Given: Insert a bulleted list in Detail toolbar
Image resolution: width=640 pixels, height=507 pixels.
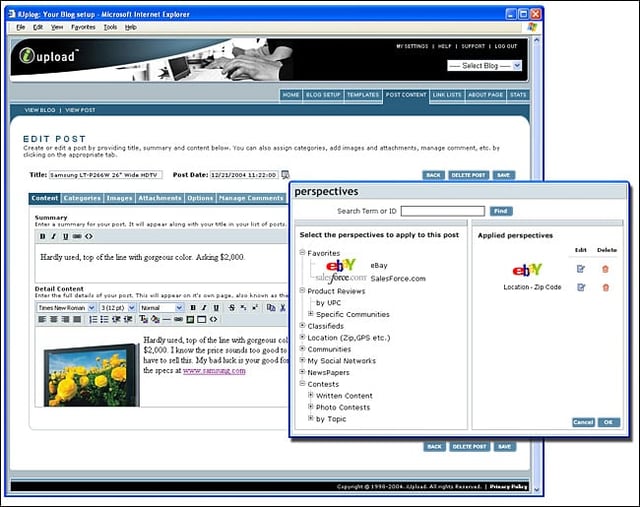Looking at the screenshot, I should 104,319.
